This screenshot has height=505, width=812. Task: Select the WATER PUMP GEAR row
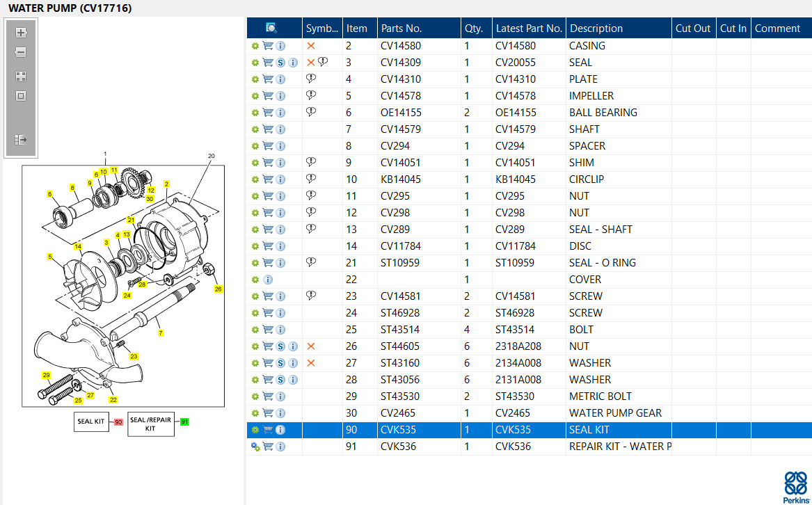tap(530, 413)
